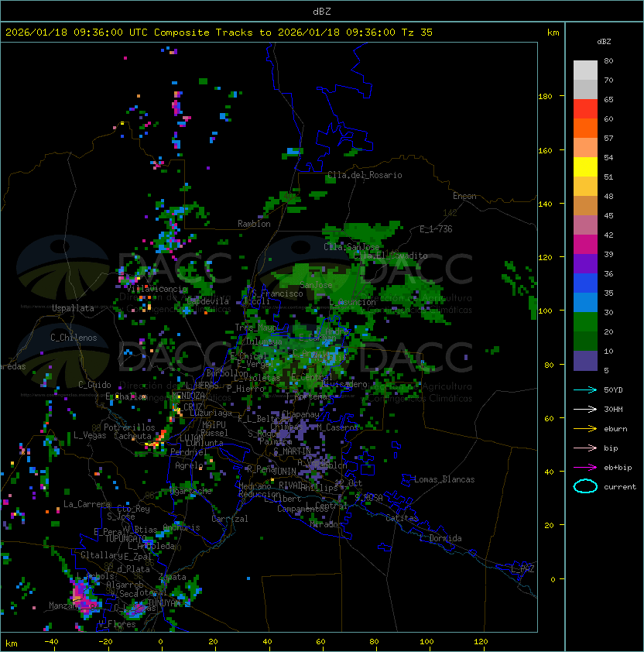Click 'Lomas_Blancas' on the map
The height and width of the screenshot is (652, 644).
point(444,479)
